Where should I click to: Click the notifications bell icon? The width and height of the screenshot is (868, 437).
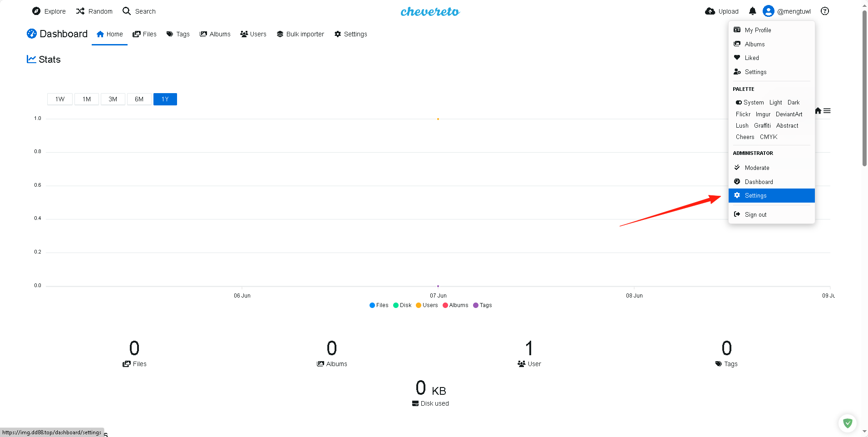click(x=752, y=11)
